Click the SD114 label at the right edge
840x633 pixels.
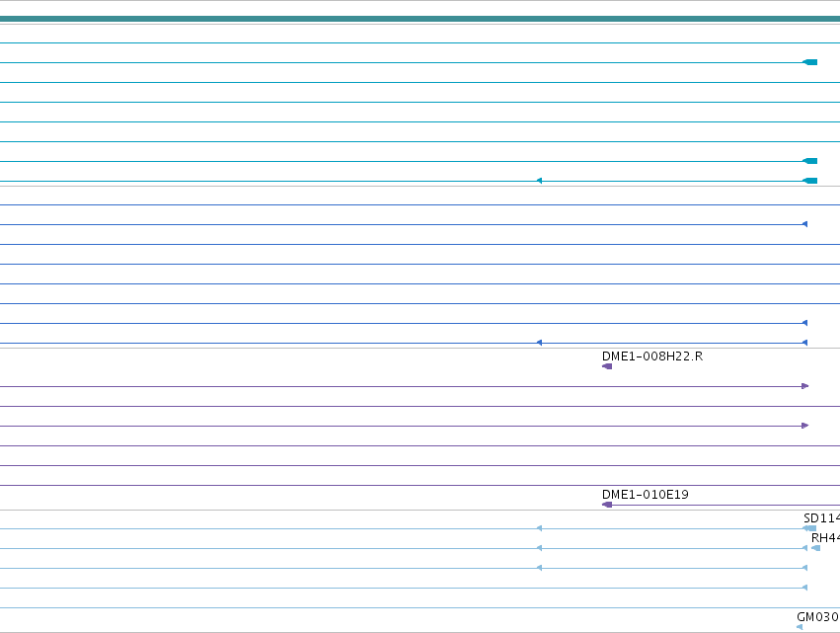tap(822, 518)
